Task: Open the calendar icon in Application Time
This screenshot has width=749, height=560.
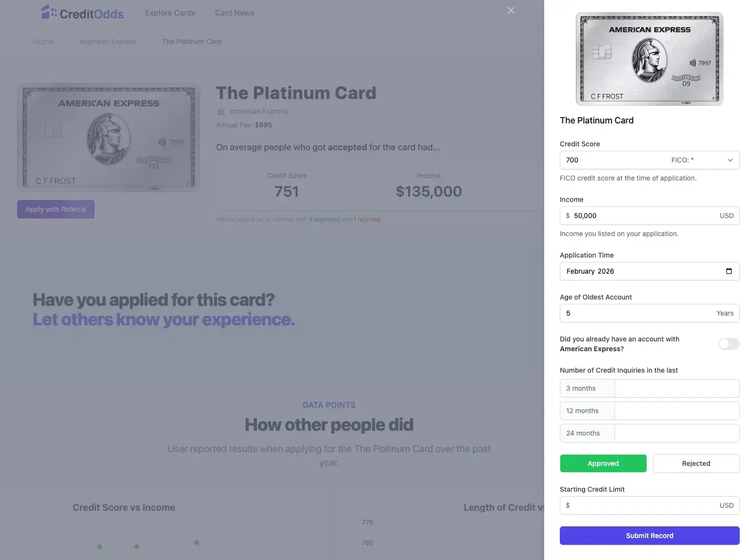Action: (729, 271)
